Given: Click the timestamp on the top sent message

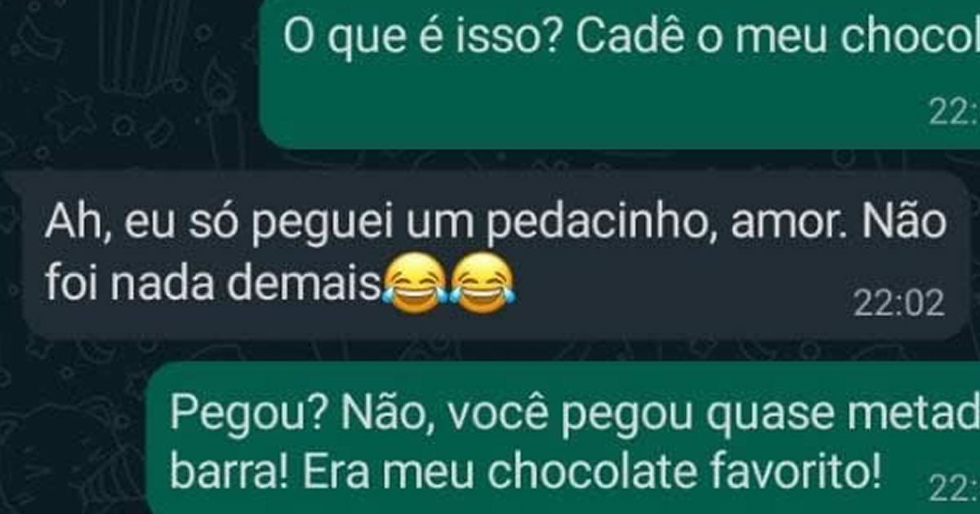Looking at the screenshot, I should (x=954, y=117).
